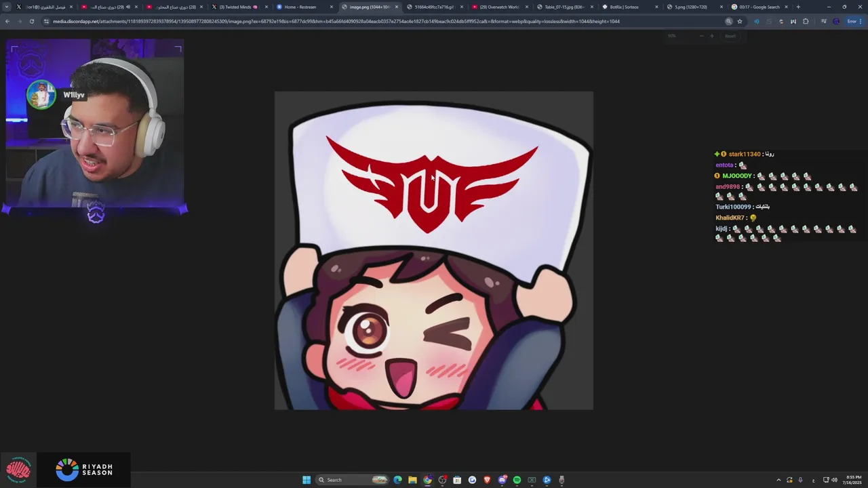Image resolution: width=868 pixels, height=488 pixels.
Task: Go forward to the next page
Action: [x=19, y=21]
